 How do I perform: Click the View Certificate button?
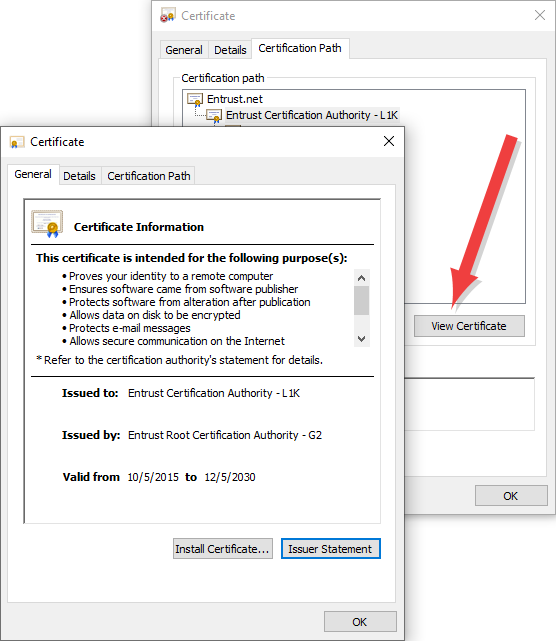pos(469,326)
